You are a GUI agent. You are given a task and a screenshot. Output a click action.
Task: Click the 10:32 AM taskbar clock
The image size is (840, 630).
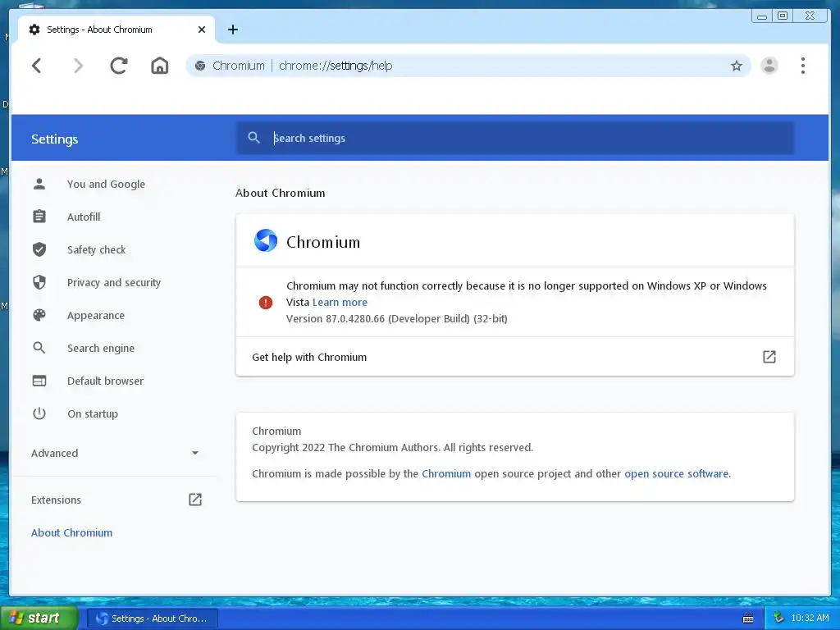point(810,618)
